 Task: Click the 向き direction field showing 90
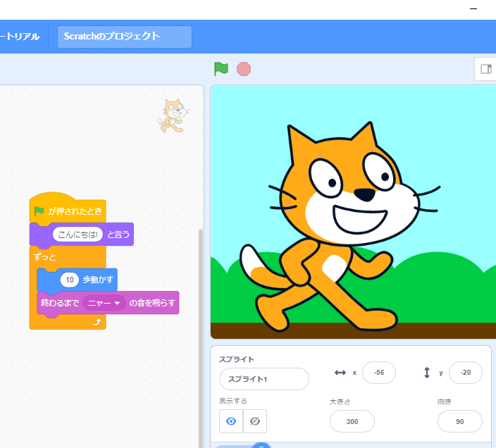click(459, 421)
